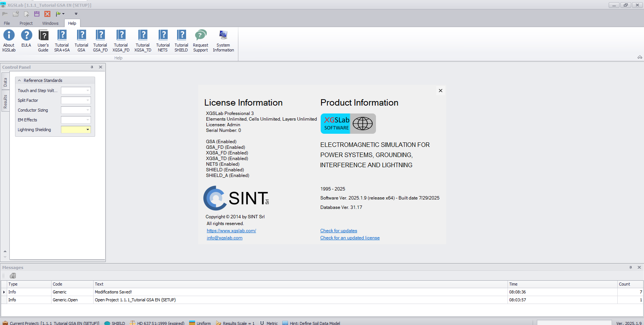Open the Windows ribbon tab
Screen dimensions: 644x325
50,23
